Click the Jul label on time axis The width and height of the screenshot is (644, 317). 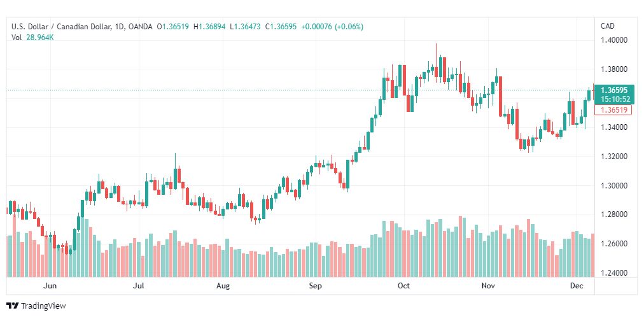(139, 286)
